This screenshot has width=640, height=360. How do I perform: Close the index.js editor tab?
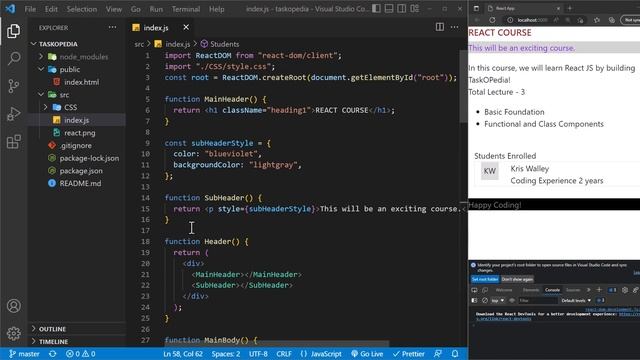tap(186, 27)
